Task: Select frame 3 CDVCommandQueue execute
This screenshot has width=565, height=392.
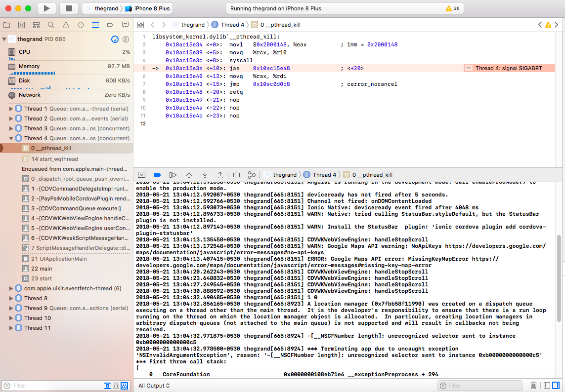Action: [x=66, y=208]
